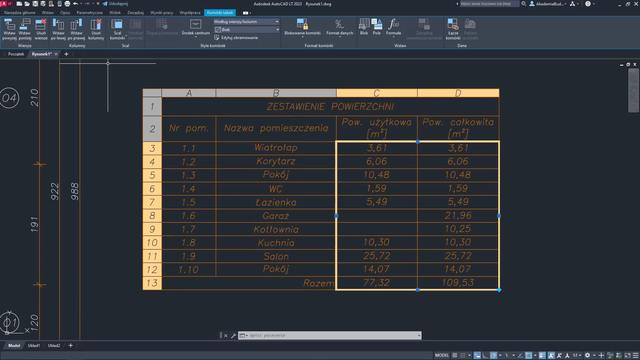The height and width of the screenshot is (360, 640).
Task: Toggle MODEL space button in status bar
Action: (x=442, y=356)
